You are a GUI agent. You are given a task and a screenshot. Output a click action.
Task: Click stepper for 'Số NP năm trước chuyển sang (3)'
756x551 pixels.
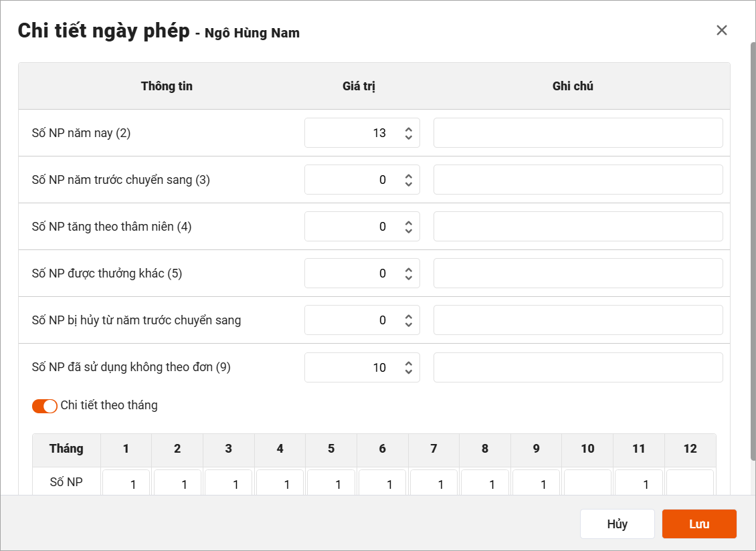(x=408, y=180)
